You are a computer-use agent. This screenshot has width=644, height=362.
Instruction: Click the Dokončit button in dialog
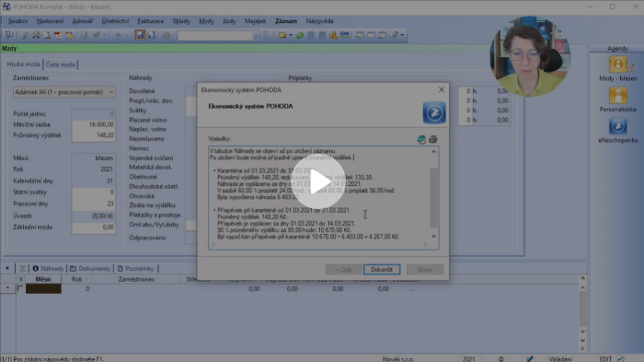coord(382,270)
